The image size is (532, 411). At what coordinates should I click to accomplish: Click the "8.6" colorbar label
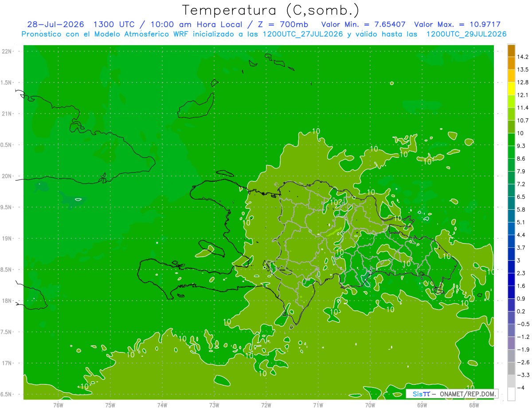(521, 159)
